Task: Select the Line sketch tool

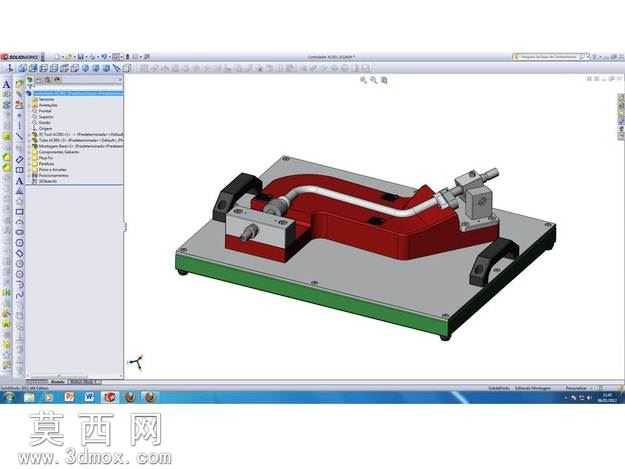Action: click(20, 137)
